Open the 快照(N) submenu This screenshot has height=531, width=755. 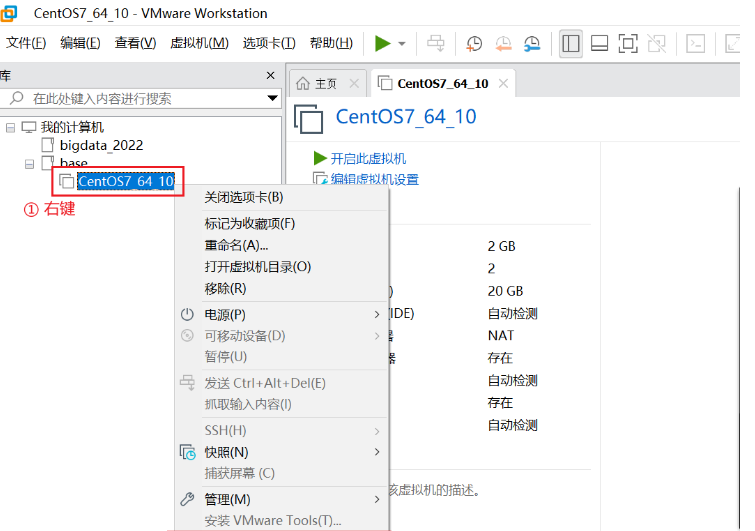pyautogui.click(x=282, y=452)
